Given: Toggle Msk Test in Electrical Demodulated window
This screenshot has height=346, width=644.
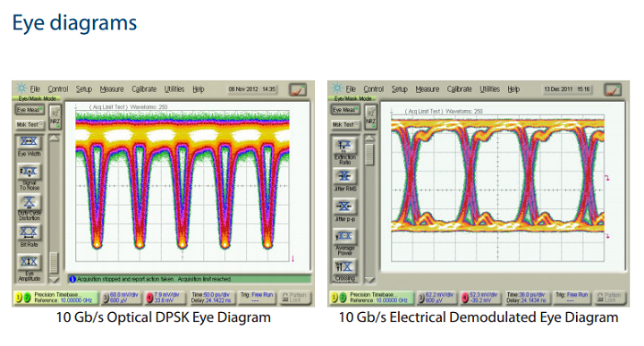Looking at the screenshot, I should click(345, 124).
